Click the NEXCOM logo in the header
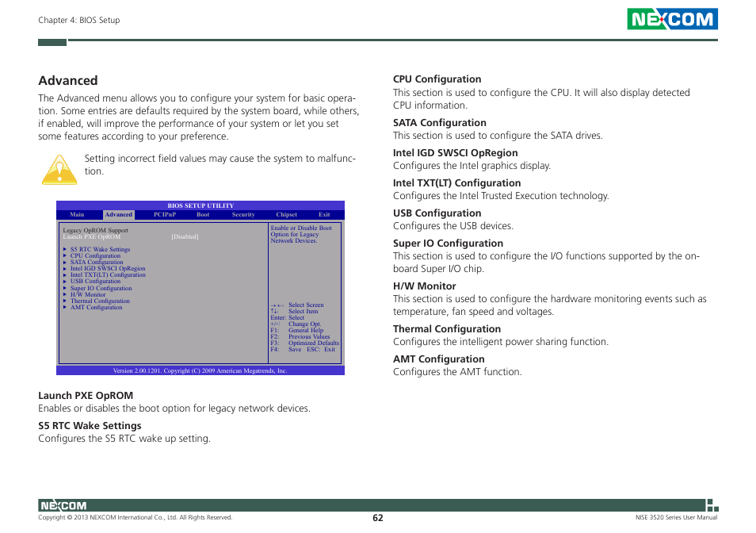This screenshot has height=533, width=756. click(672, 19)
